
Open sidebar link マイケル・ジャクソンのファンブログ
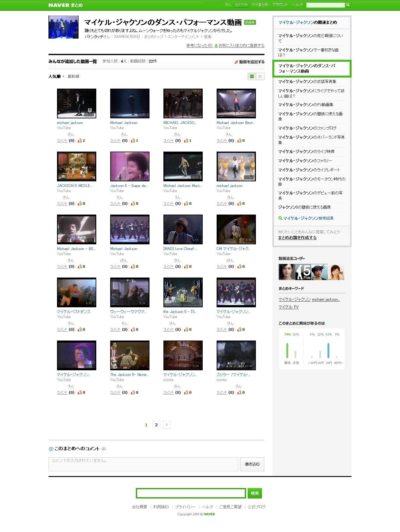[307, 128]
